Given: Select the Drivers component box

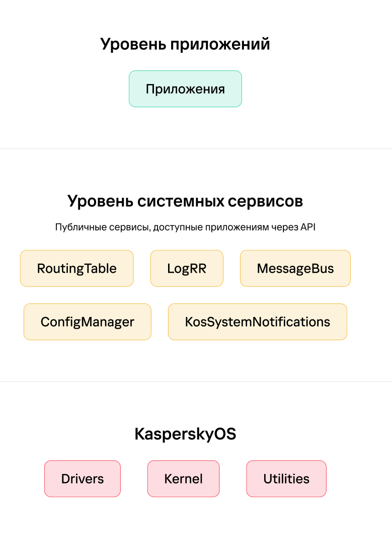Looking at the screenshot, I should tap(83, 479).
